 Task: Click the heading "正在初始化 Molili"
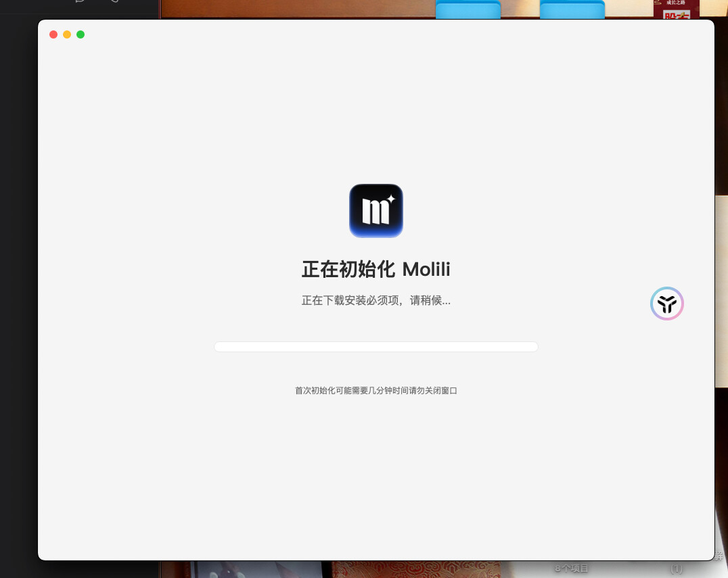[x=376, y=270]
